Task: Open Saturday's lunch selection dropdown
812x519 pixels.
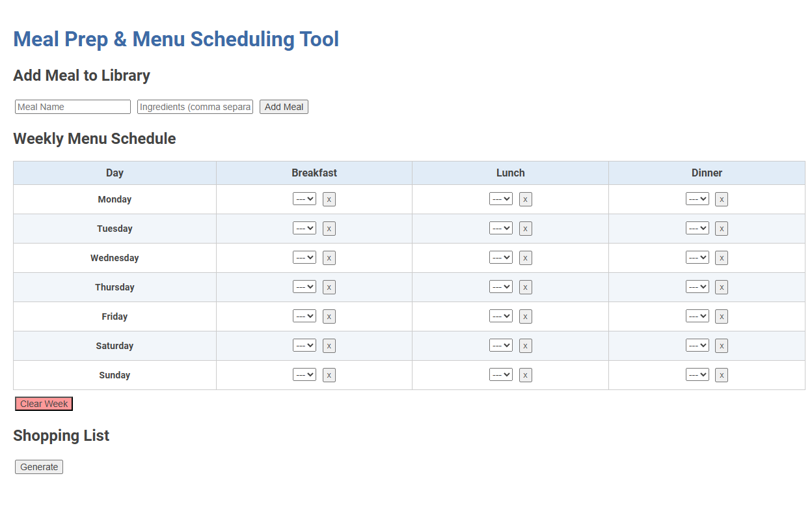Action: (500, 345)
